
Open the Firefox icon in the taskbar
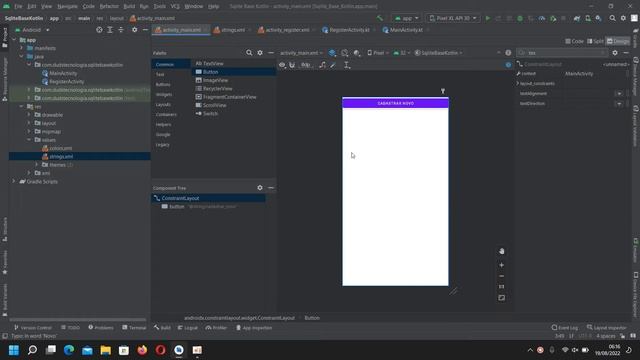(142, 350)
